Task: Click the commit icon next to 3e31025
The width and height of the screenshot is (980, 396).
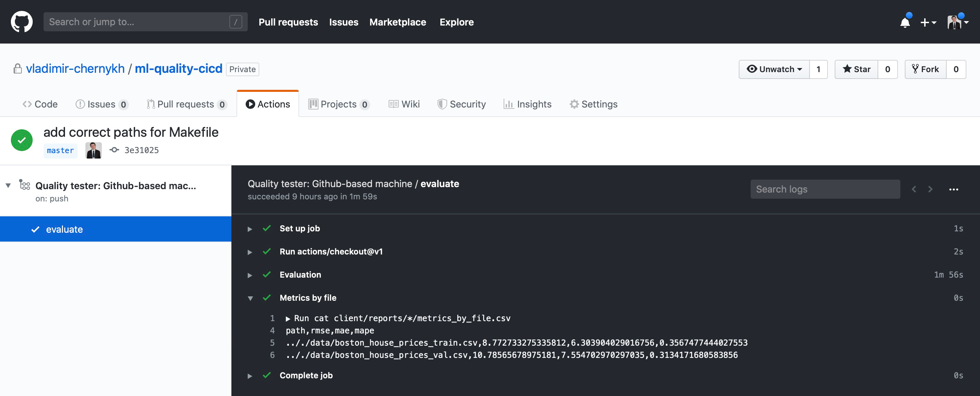Action: pyautogui.click(x=114, y=150)
